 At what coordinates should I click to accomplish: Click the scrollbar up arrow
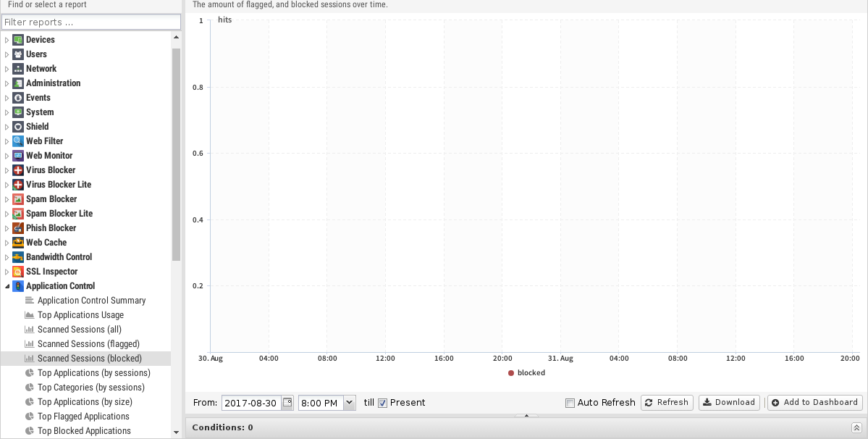176,38
